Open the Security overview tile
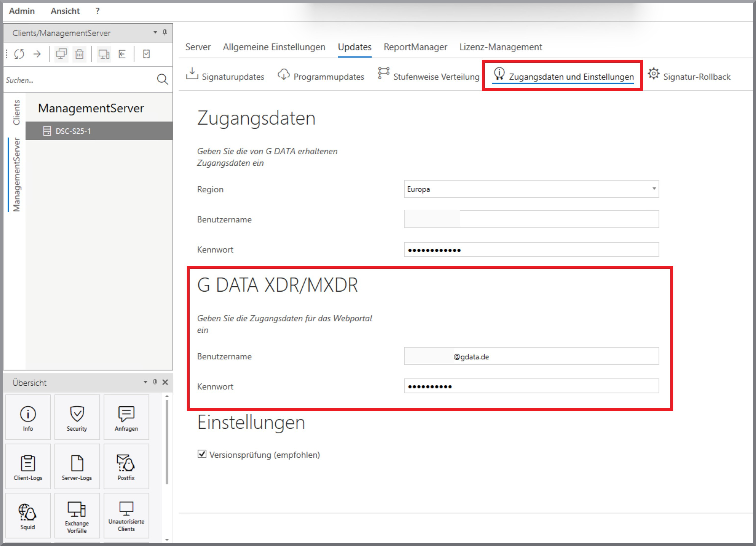This screenshot has width=756, height=546. pyautogui.click(x=77, y=417)
